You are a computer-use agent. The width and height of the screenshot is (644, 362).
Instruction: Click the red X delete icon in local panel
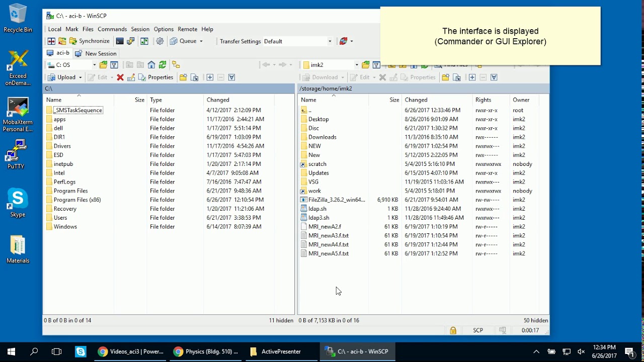[x=120, y=77]
